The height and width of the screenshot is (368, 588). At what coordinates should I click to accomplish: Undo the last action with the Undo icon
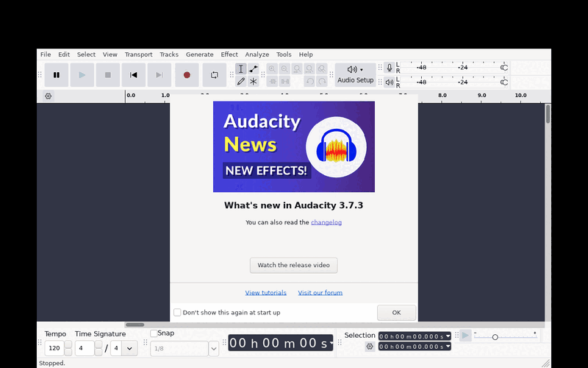point(309,81)
